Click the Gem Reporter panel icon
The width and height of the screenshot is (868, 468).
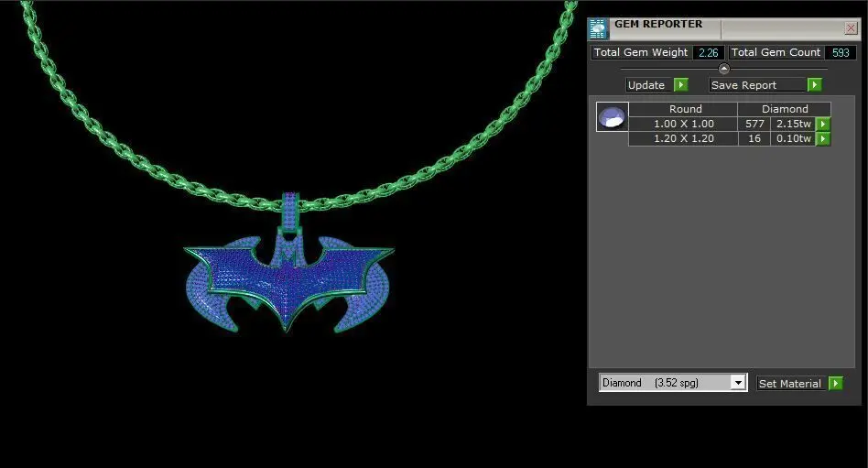[599, 28]
